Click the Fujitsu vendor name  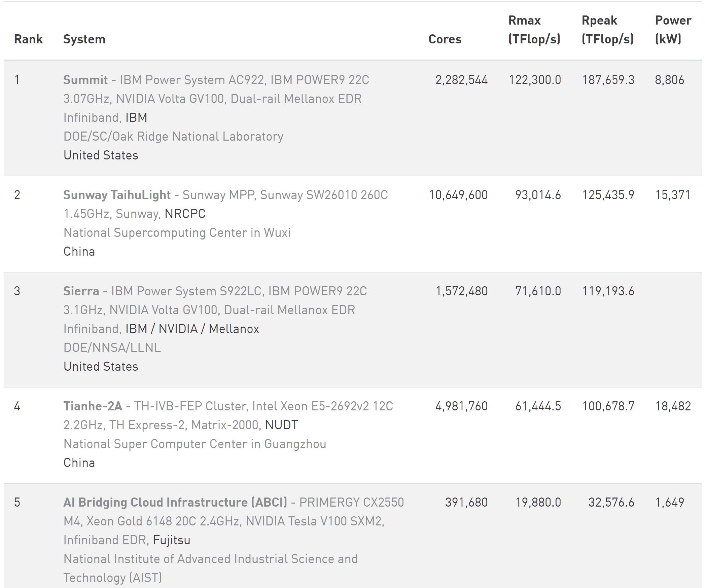pyautogui.click(x=172, y=540)
